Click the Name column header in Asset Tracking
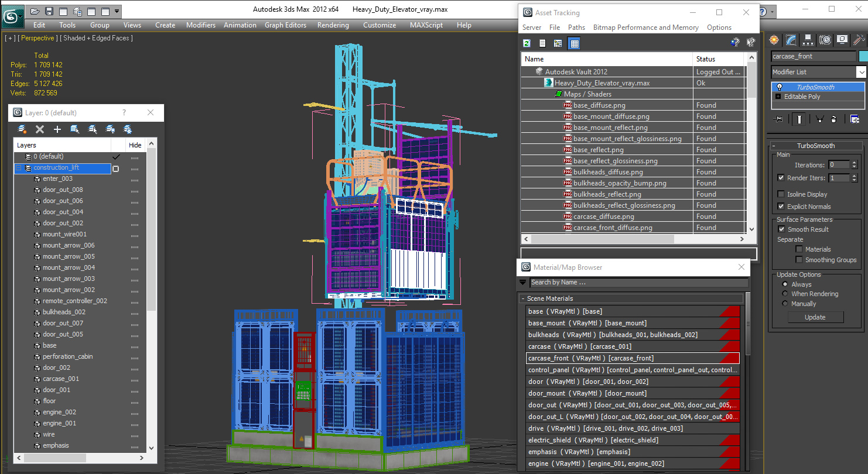 607,59
